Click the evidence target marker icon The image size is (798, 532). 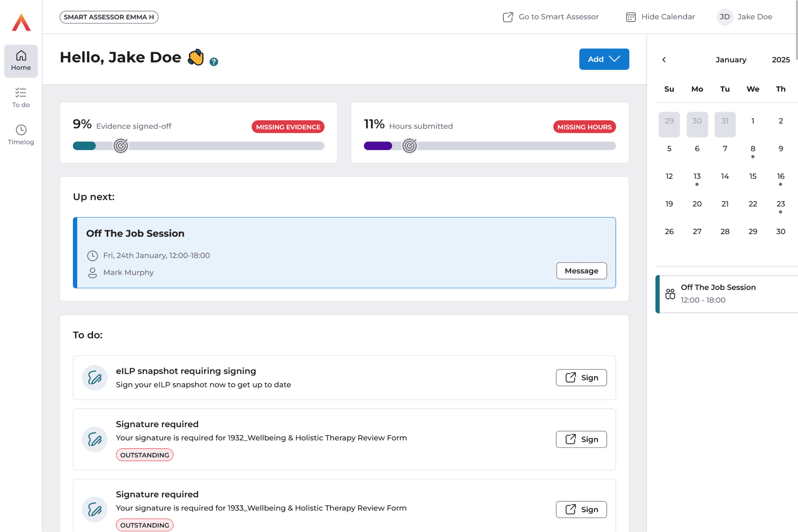pyautogui.click(x=121, y=146)
